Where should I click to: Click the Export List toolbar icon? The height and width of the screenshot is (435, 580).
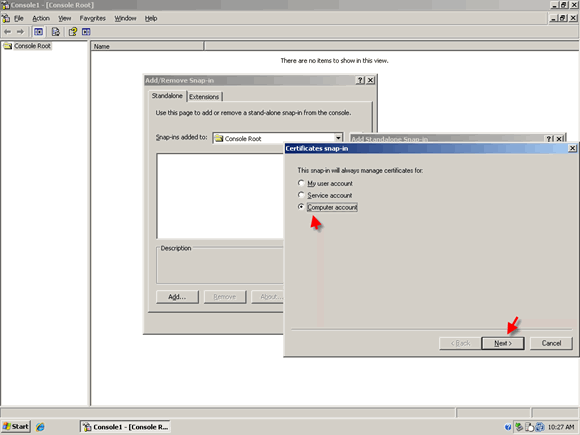(55, 32)
